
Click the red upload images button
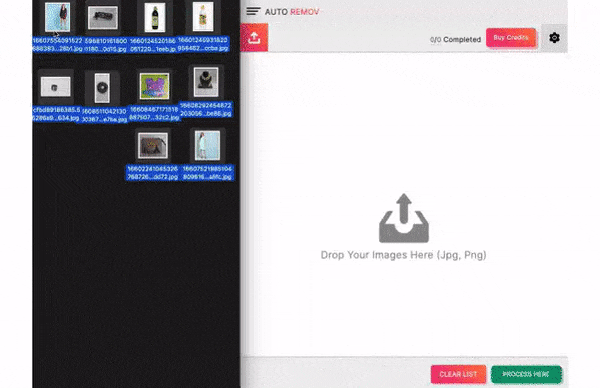pos(254,37)
